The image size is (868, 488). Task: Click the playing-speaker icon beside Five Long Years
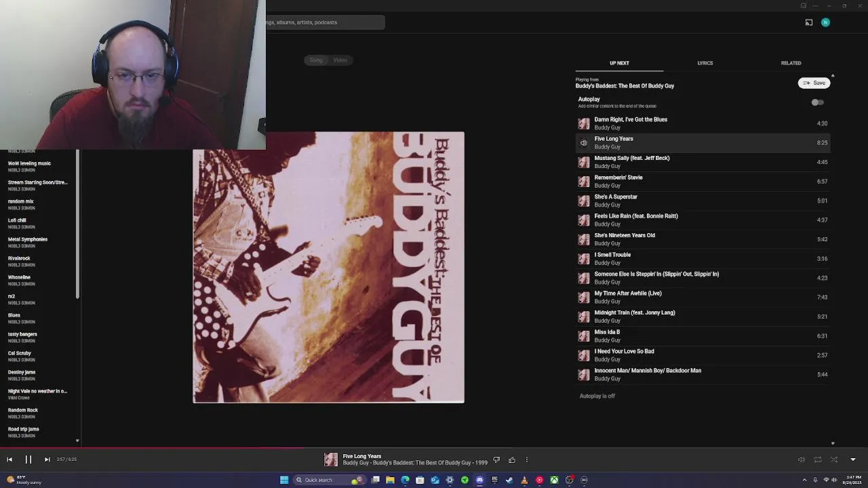pos(584,143)
